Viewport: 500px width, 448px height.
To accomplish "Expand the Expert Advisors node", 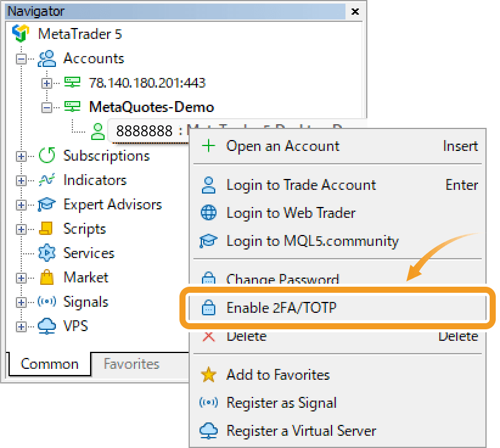I will point(21,205).
